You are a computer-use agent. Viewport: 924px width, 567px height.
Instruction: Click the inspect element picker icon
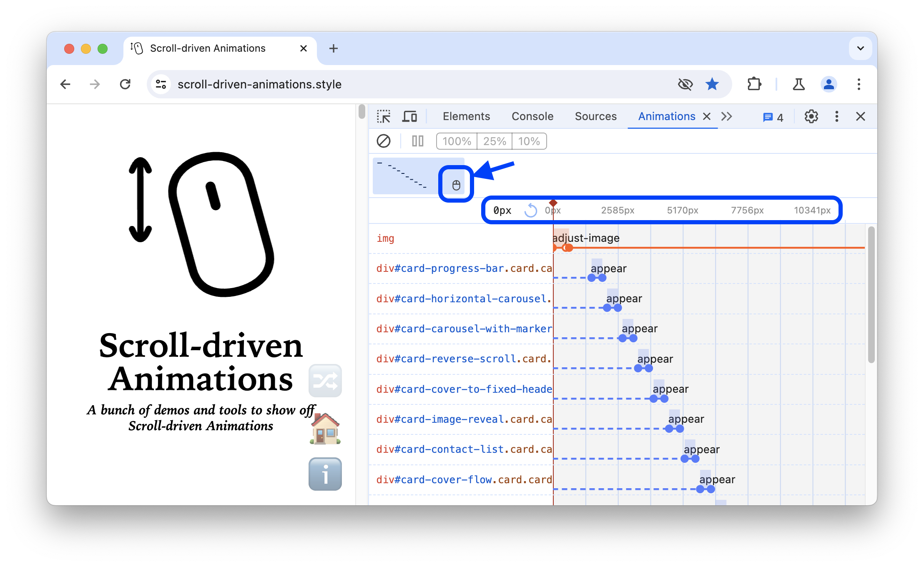(x=383, y=115)
